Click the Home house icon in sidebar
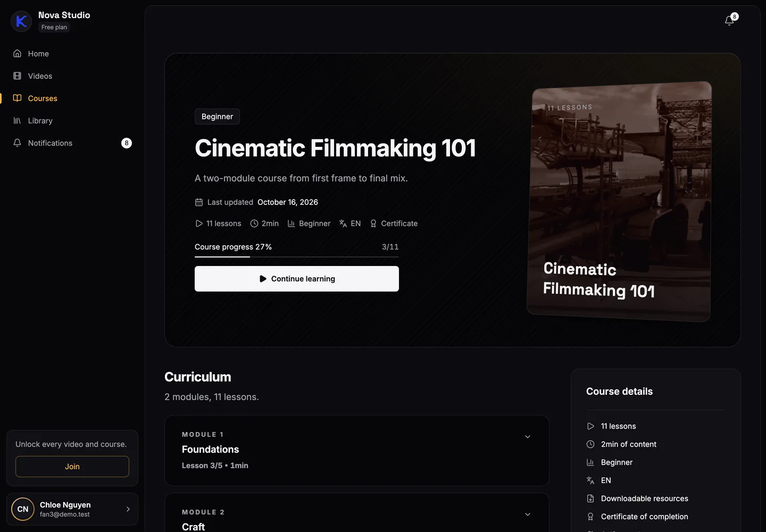 pos(17,54)
